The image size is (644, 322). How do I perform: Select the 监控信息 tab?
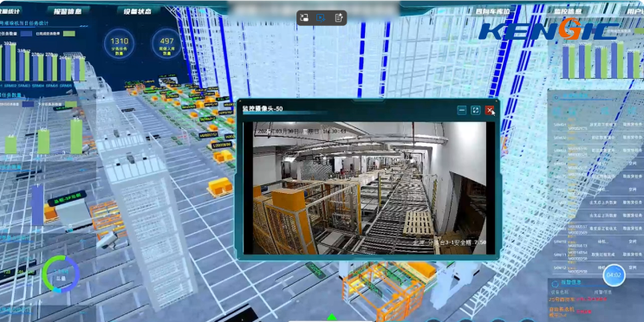(x=569, y=11)
